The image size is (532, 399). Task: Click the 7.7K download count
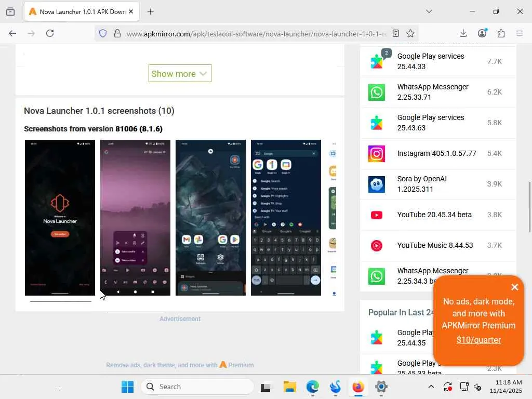pos(495,61)
